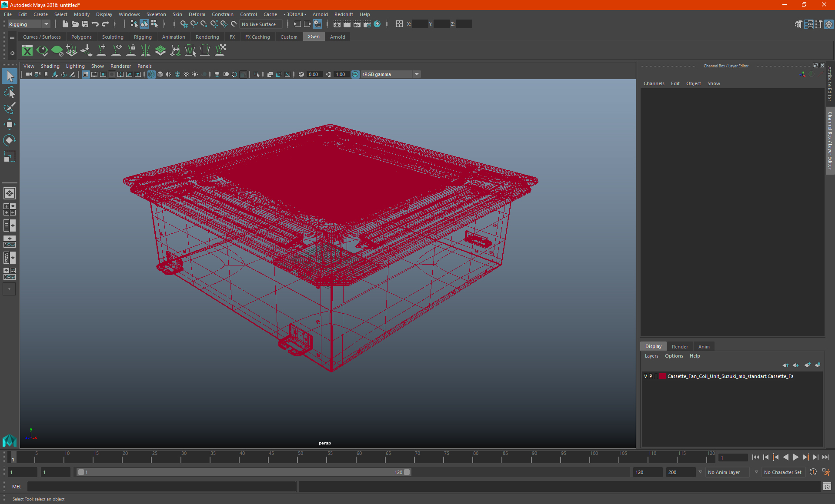Open the script editor icon

827,487
